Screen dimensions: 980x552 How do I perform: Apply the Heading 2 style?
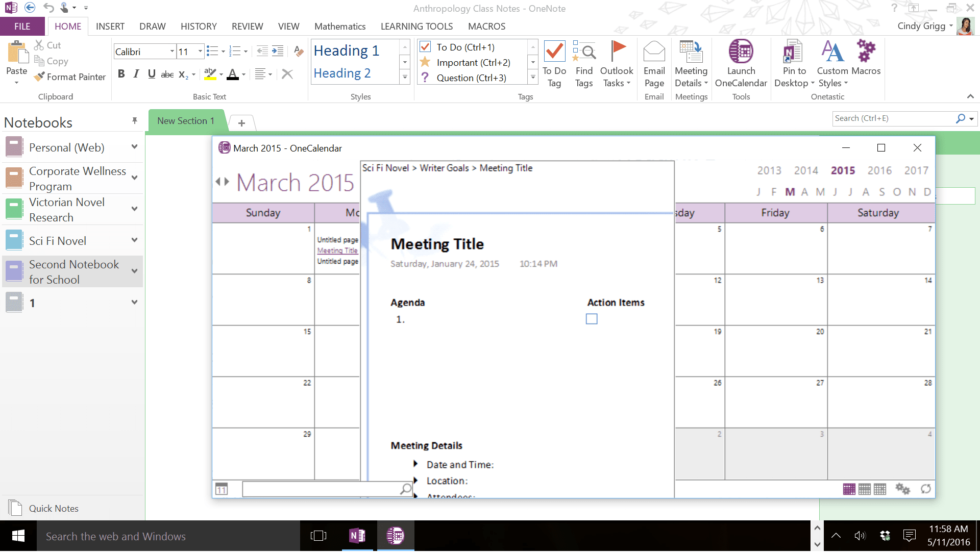[x=342, y=73]
